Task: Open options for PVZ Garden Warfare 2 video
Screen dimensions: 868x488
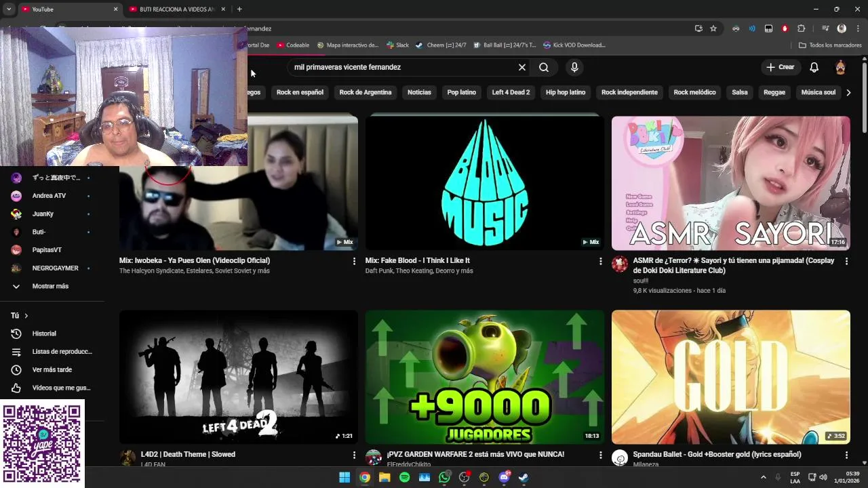Action: point(600,455)
